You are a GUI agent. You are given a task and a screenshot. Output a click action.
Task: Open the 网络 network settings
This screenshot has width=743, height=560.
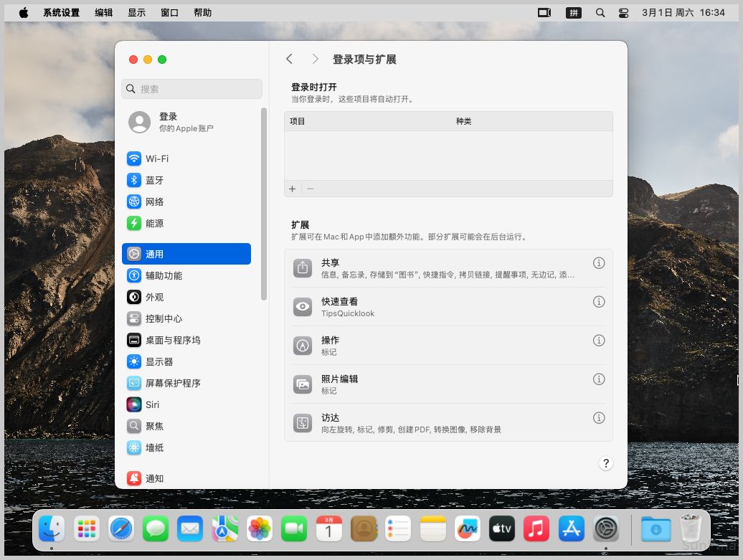[154, 201]
